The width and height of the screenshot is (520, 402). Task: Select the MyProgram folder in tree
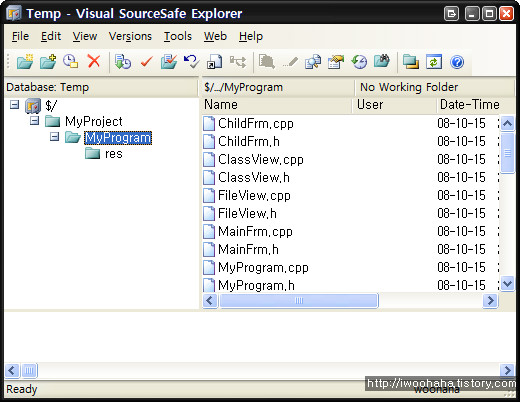click(118, 138)
